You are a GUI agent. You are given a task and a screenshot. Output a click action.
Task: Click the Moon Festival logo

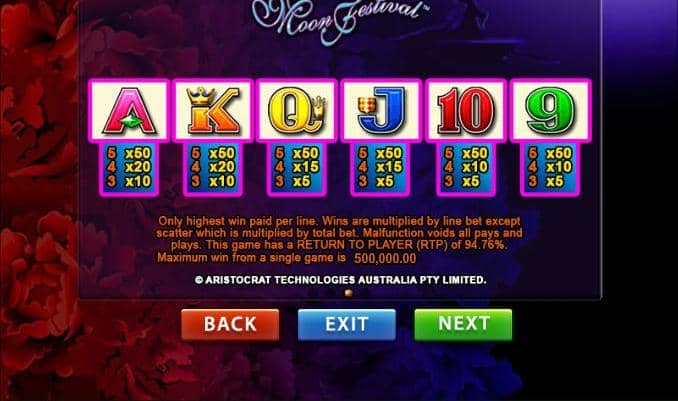(339, 19)
